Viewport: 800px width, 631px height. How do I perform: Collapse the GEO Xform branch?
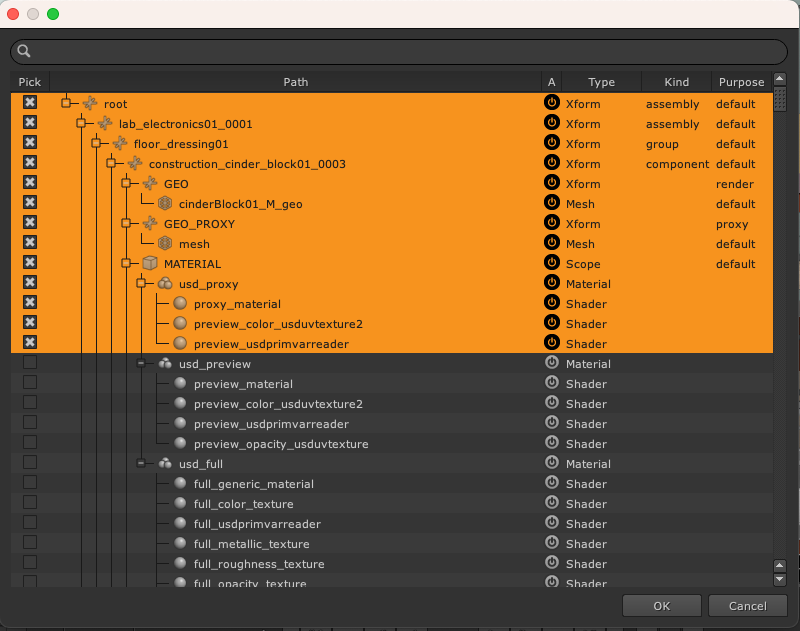tap(126, 183)
